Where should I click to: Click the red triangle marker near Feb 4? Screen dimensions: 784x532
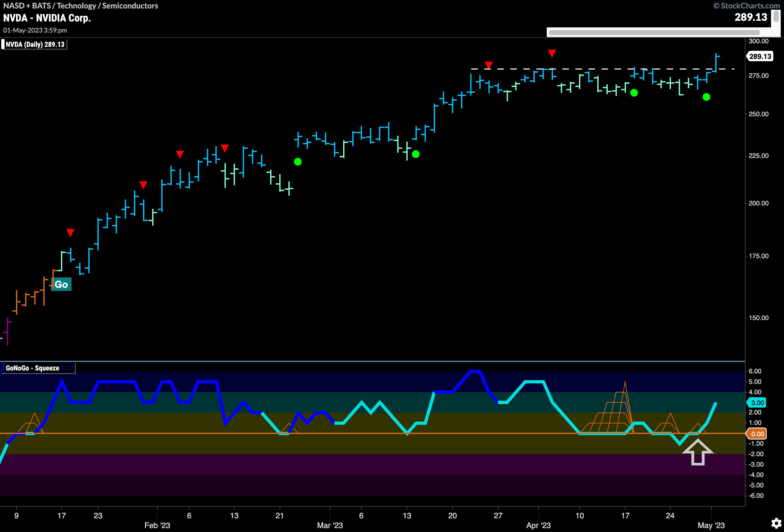click(180, 154)
